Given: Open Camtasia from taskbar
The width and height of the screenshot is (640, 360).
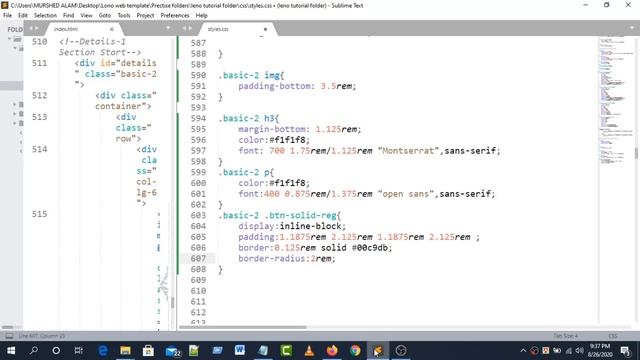Looking at the screenshot, I should 286,351.
